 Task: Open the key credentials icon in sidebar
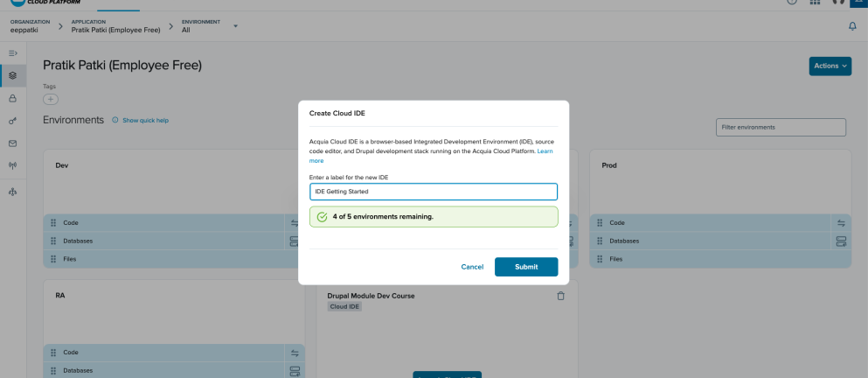(13, 121)
